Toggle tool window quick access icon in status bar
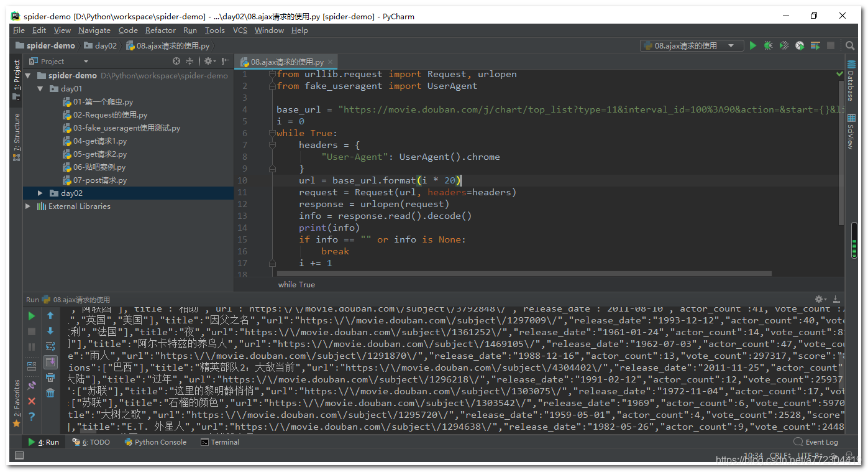Viewport: 868px width, 472px height. (x=19, y=456)
